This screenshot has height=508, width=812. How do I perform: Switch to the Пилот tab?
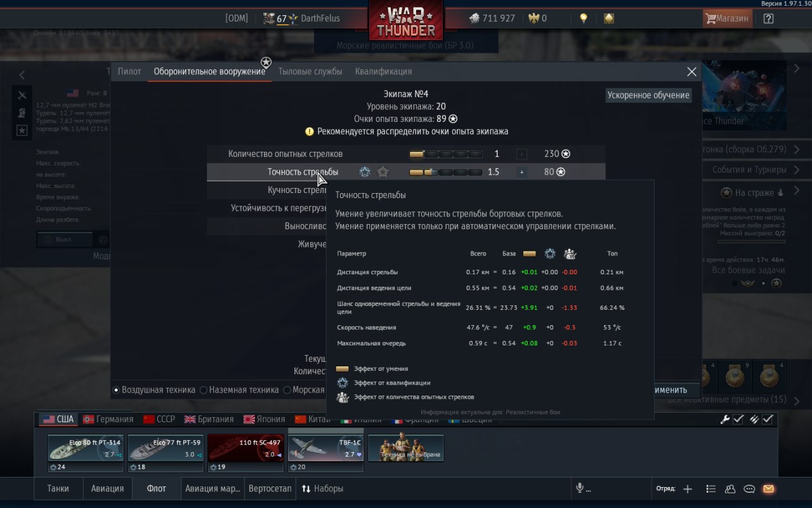click(x=129, y=71)
